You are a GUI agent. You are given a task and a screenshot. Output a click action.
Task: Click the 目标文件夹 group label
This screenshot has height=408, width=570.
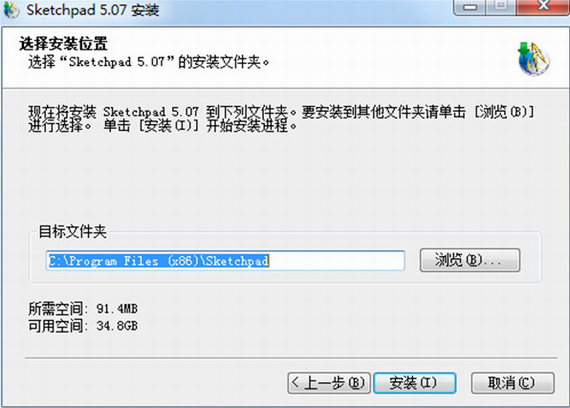click(72, 231)
